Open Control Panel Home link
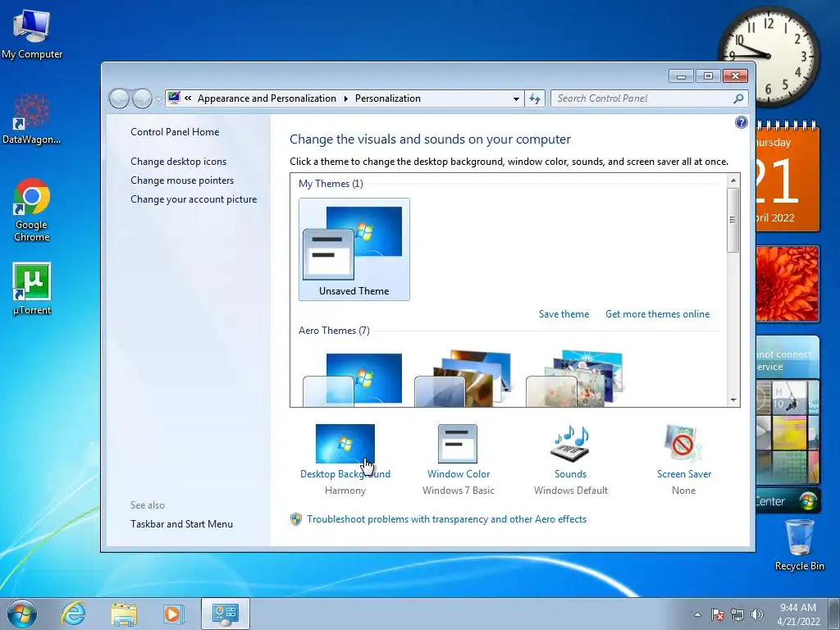 click(175, 132)
